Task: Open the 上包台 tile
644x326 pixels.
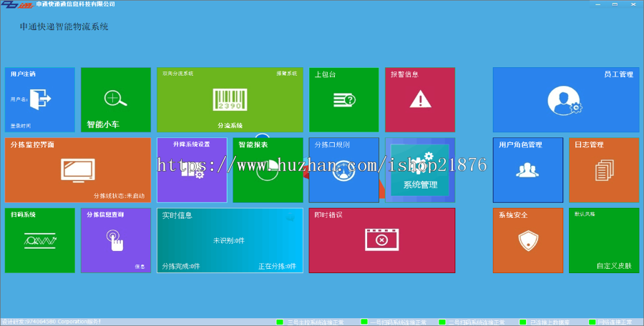Action: [x=343, y=100]
